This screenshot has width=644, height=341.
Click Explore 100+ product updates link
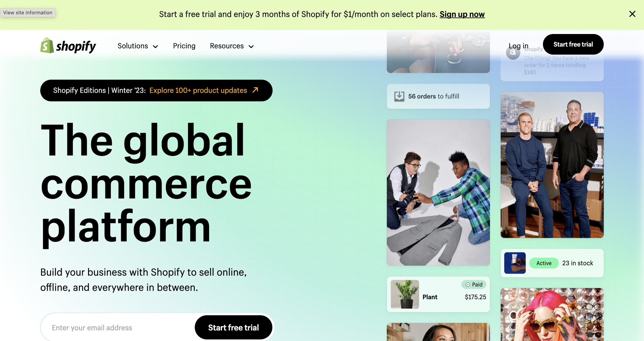198,90
